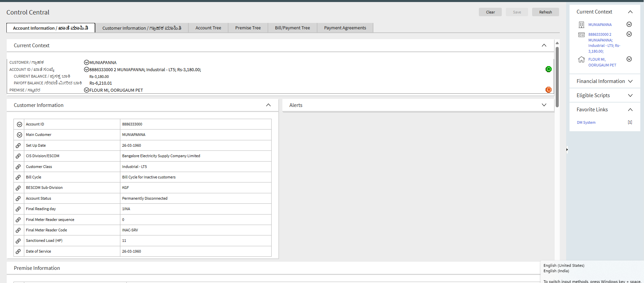Expand the Alerts panel
Image resolution: width=644 pixels, height=283 pixels.
click(544, 105)
